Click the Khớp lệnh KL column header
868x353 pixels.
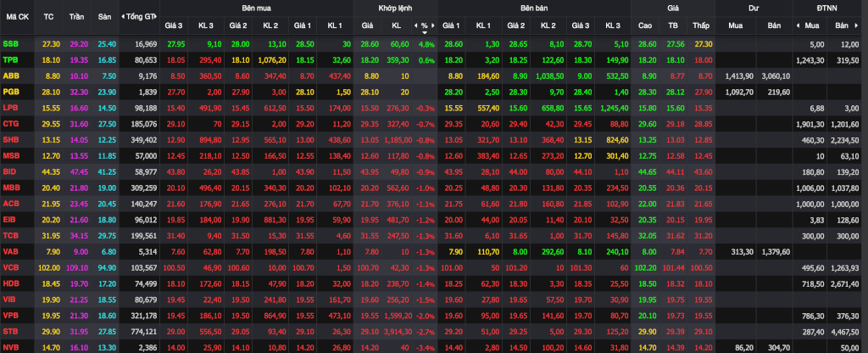point(397,25)
